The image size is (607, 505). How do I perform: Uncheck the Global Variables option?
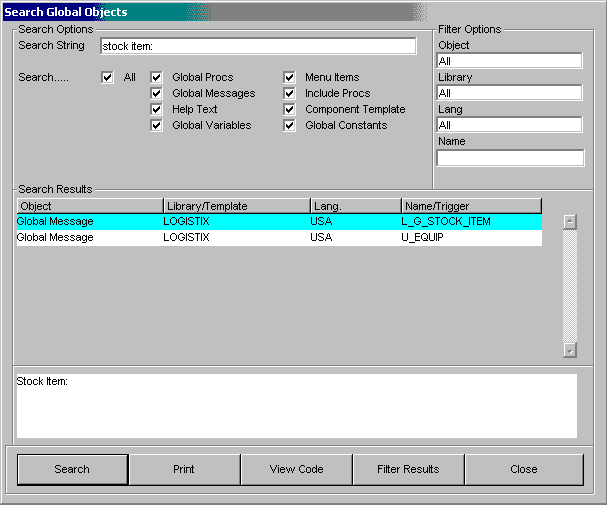[x=156, y=126]
